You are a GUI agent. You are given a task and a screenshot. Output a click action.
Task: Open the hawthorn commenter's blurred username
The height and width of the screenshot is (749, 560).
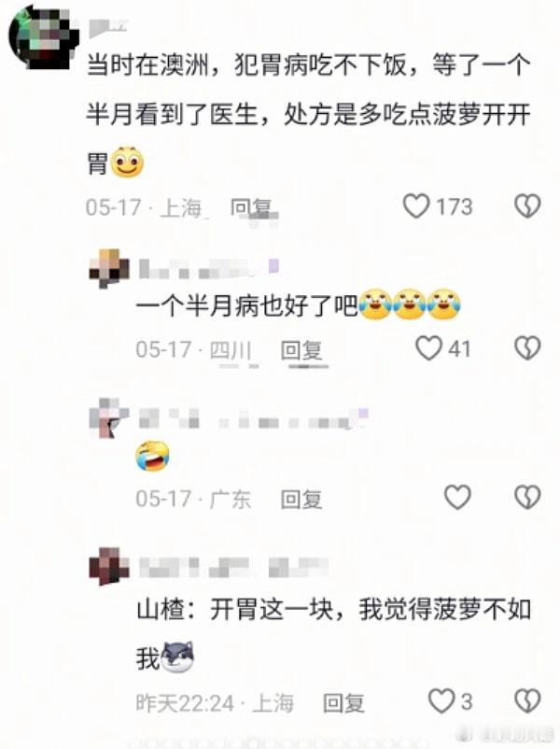click(233, 567)
